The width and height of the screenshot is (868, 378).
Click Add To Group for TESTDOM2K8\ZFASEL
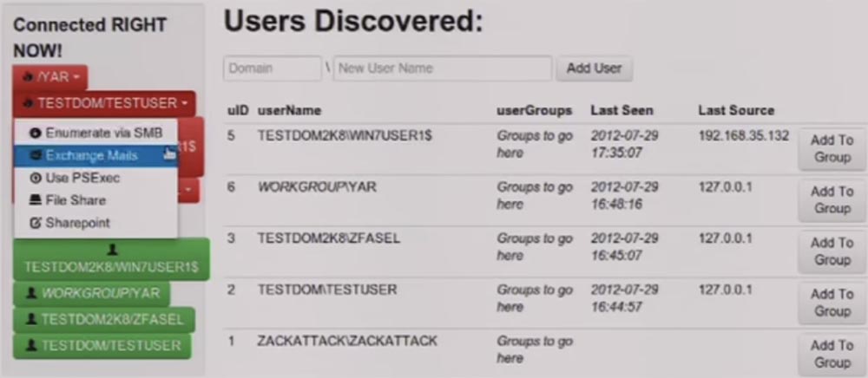pos(832,251)
